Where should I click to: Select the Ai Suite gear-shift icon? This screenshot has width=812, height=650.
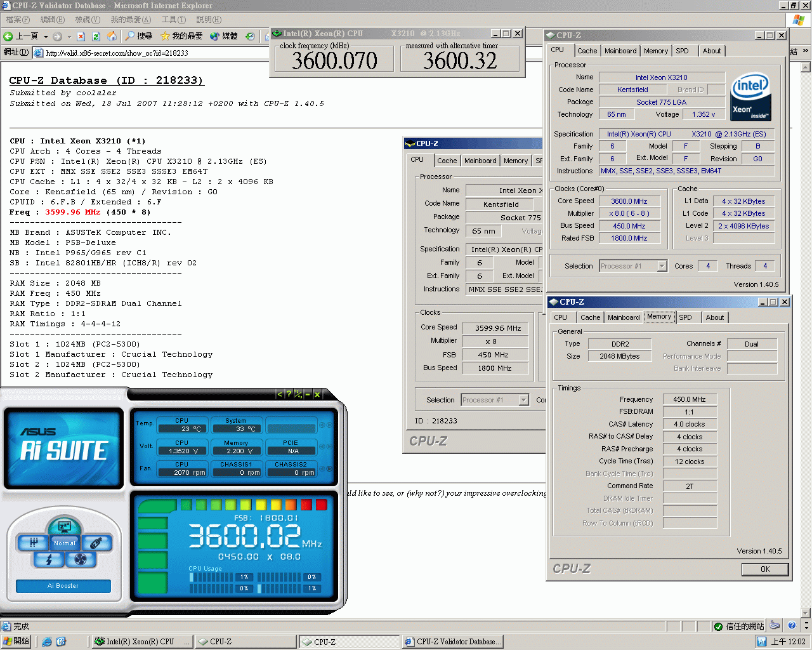(x=33, y=543)
